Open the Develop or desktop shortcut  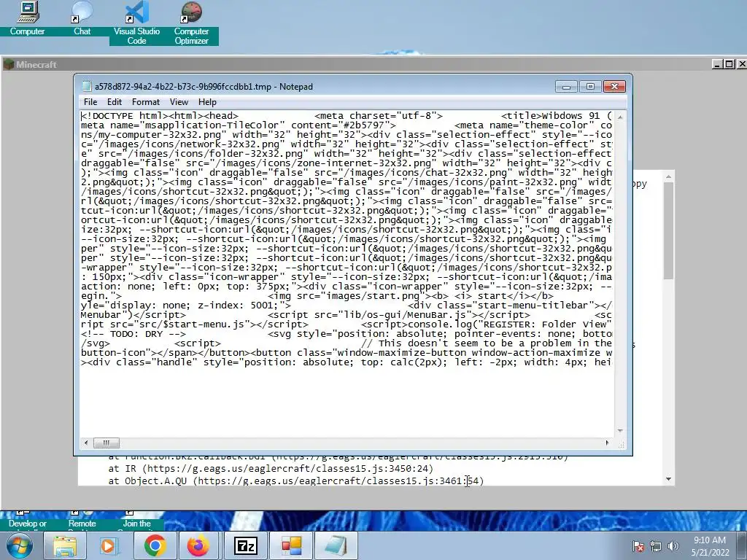click(28, 520)
